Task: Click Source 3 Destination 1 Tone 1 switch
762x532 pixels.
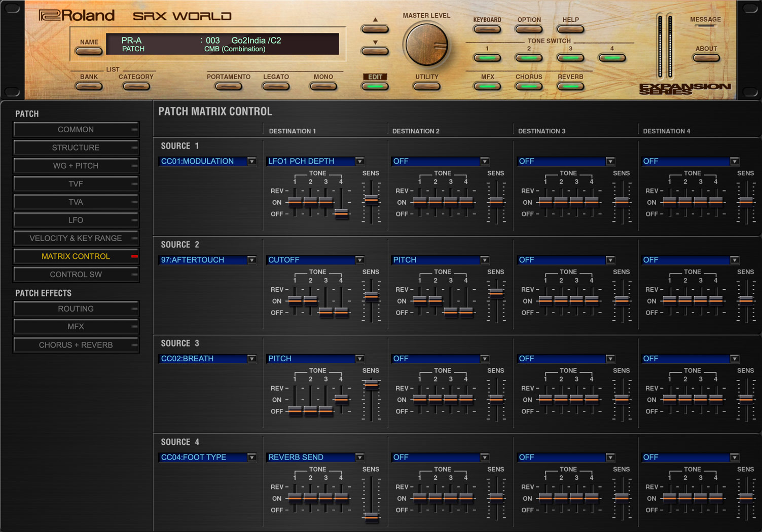Action: (x=295, y=411)
